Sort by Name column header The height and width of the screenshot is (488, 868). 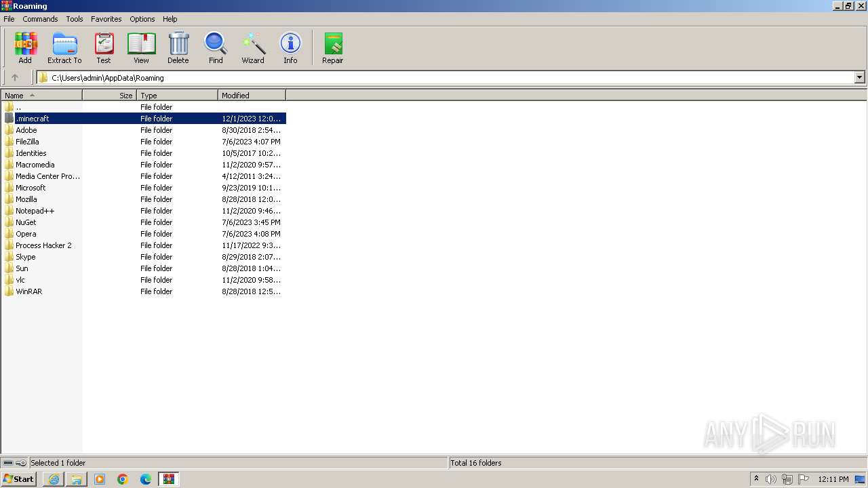point(41,96)
